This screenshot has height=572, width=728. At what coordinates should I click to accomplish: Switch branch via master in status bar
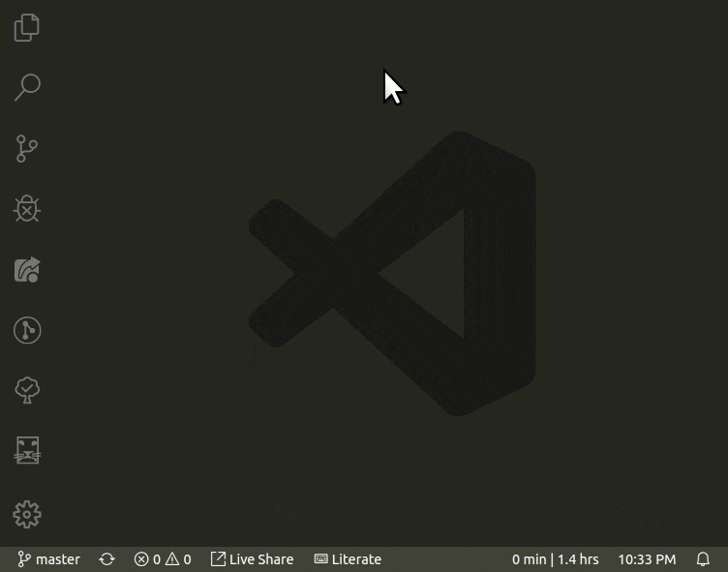(x=48, y=559)
